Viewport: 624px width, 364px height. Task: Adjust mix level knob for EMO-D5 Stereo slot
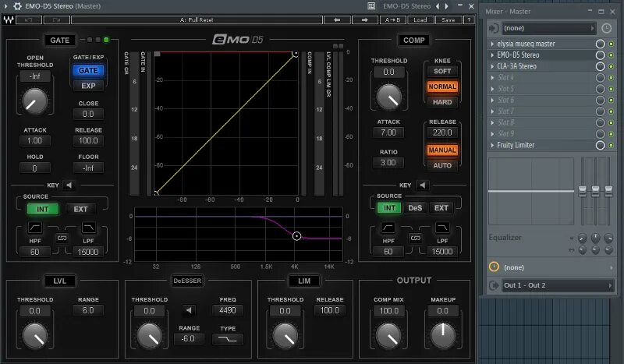(600, 55)
